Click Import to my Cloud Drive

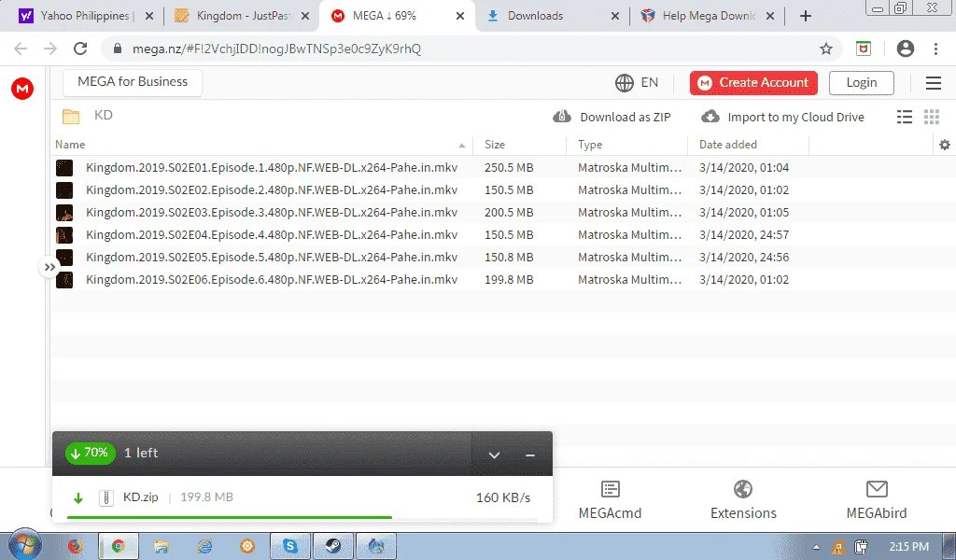click(x=782, y=117)
